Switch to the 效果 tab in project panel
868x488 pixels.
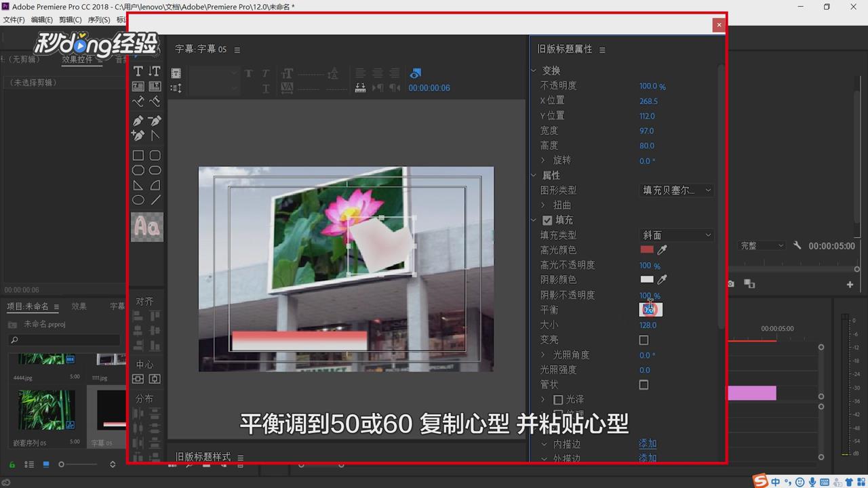(79, 306)
